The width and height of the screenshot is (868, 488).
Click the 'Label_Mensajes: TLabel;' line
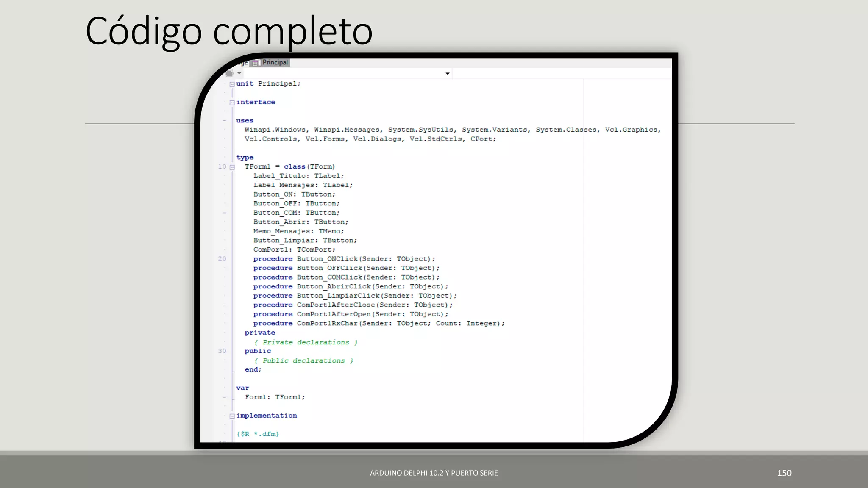point(303,185)
